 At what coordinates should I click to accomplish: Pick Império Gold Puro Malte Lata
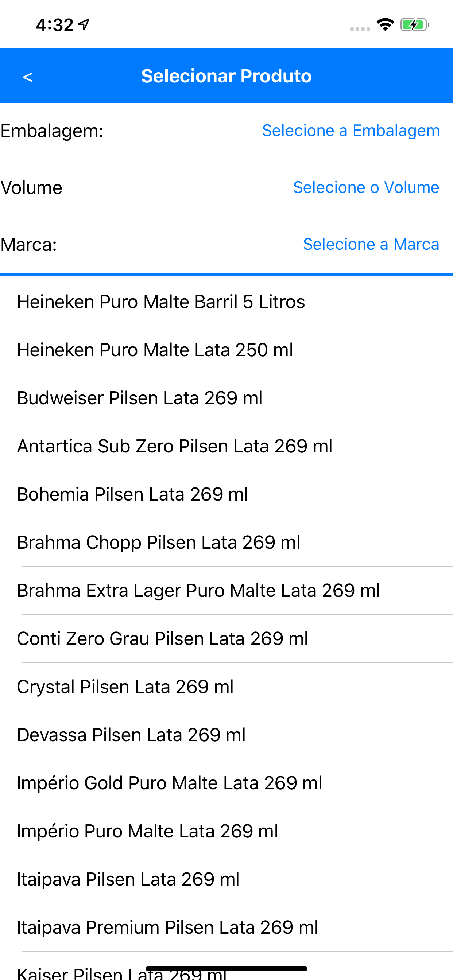click(x=226, y=783)
